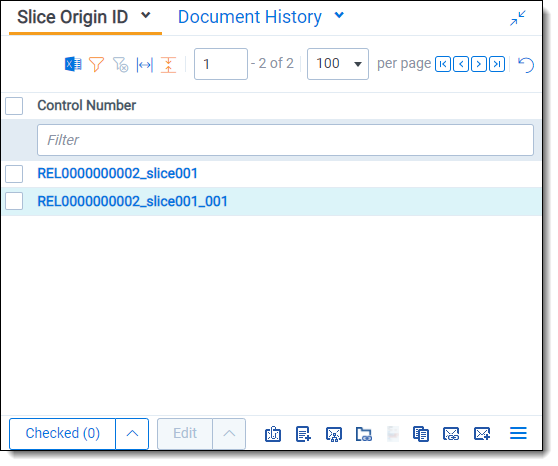This screenshot has height=466, width=558.
Task: Open the 100 per page dropdown
Action: (338, 64)
